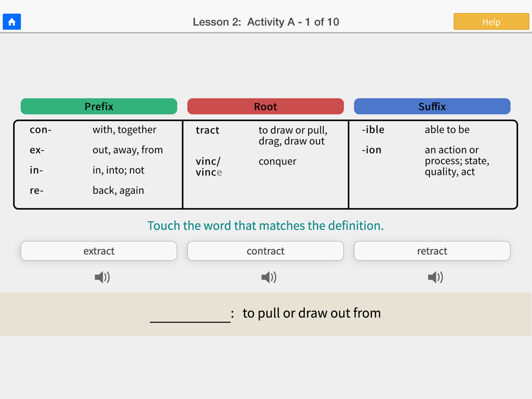This screenshot has height=399, width=532.
Task: Choose the answer word contract
Action: point(265,251)
